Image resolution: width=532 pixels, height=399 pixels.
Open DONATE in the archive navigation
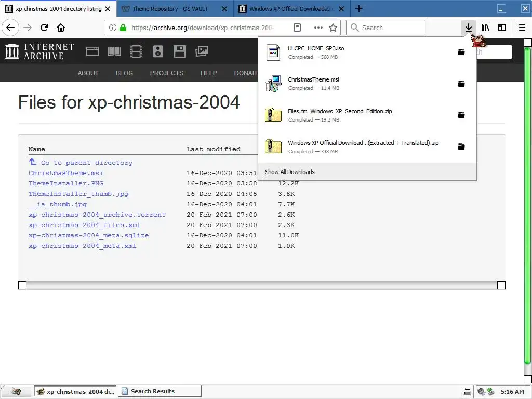[x=246, y=73]
